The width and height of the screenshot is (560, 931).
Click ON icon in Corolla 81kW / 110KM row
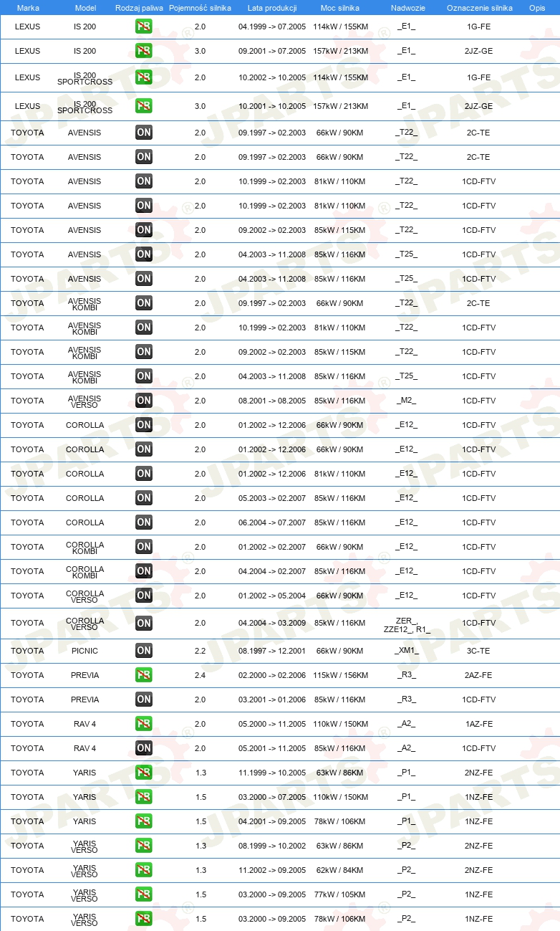click(x=144, y=474)
